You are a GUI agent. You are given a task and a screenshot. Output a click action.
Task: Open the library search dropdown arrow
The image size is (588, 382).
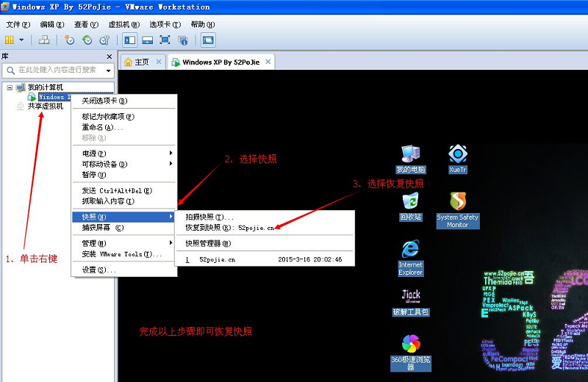pyautogui.click(x=108, y=71)
